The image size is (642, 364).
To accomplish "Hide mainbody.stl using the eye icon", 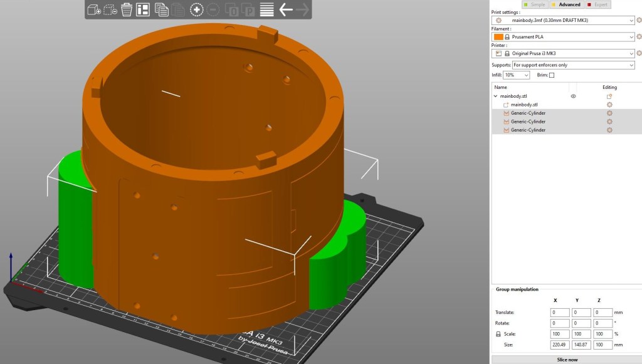I will click(x=573, y=96).
